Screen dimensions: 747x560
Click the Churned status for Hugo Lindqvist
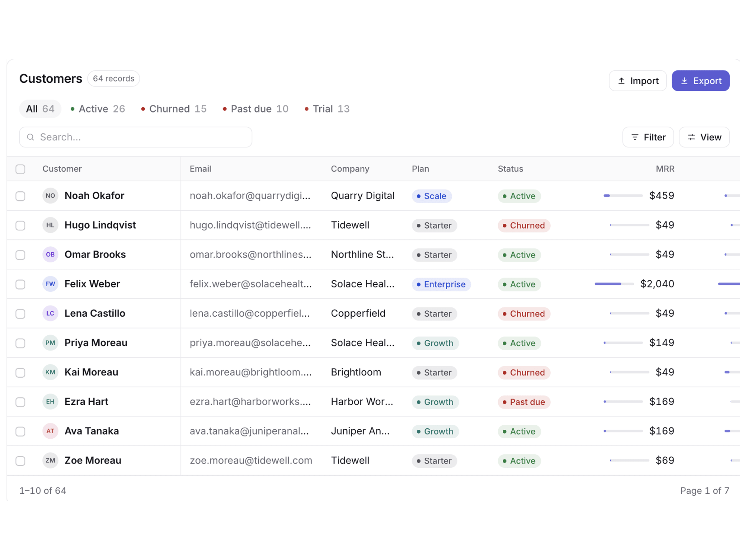pyautogui.click(x=524, y=225)
